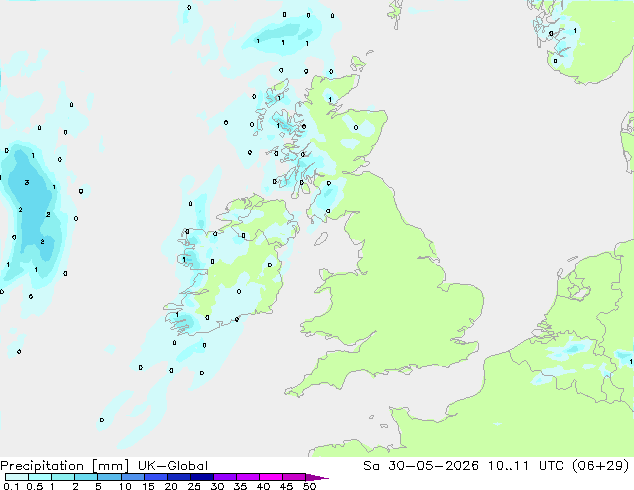The image size is (634, 490).
Task: Click the 'UK-Global' model name text
Action: [173, 466]
